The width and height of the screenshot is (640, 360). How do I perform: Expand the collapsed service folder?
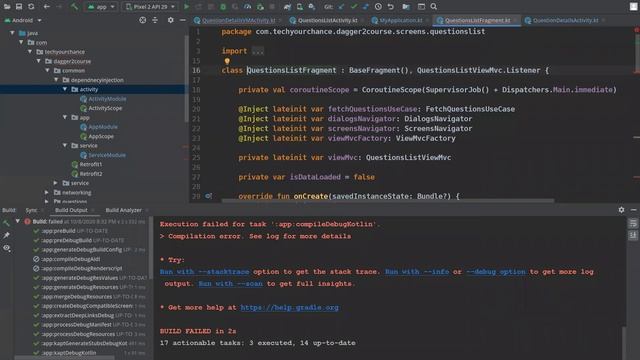click(56, 183)
